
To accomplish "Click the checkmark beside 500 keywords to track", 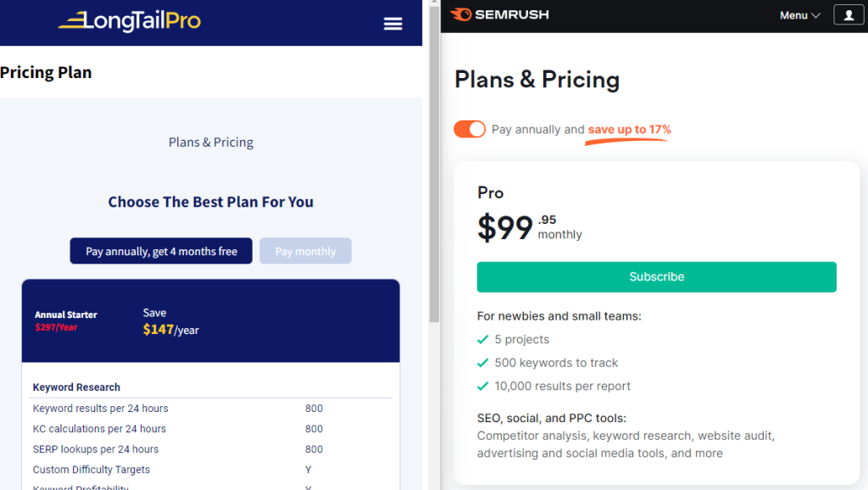I will pyautogui.click(x=482, y=363).
